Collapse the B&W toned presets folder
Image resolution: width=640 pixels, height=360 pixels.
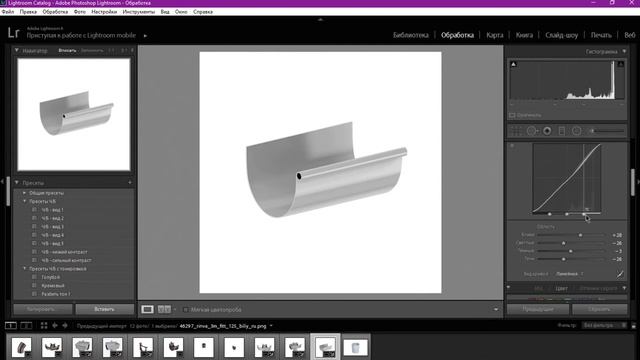tap(24, 269)
